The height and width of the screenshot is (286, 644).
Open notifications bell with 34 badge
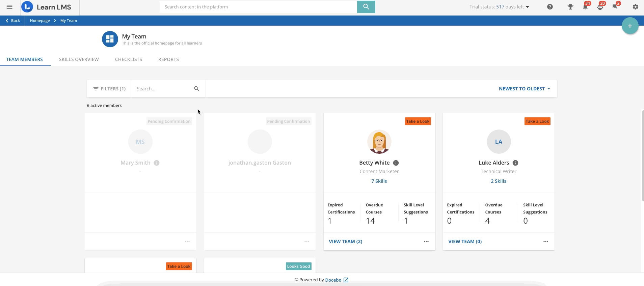585,7
